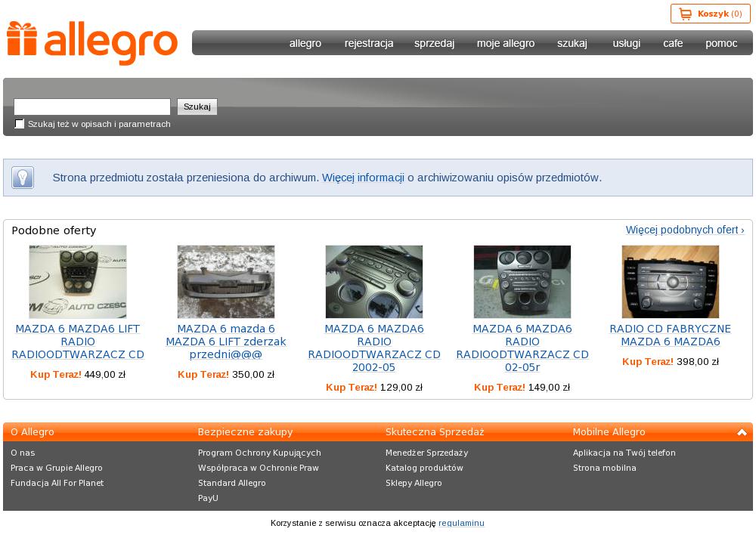Image resolution: width=756 pixels, height=538 pixels.
Task: Visit 'Fundacja All For Planet' link
Action: point(57,483)
